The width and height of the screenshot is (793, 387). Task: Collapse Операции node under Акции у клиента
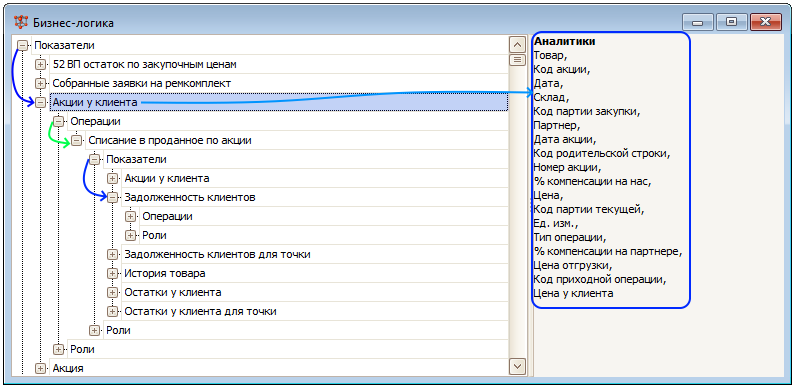[x=59, y=121]
